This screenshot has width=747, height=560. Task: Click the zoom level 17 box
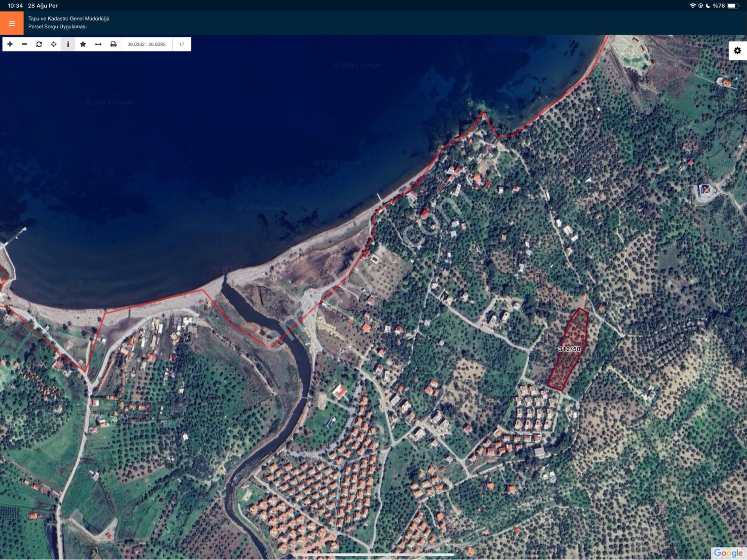pos(182,44)
